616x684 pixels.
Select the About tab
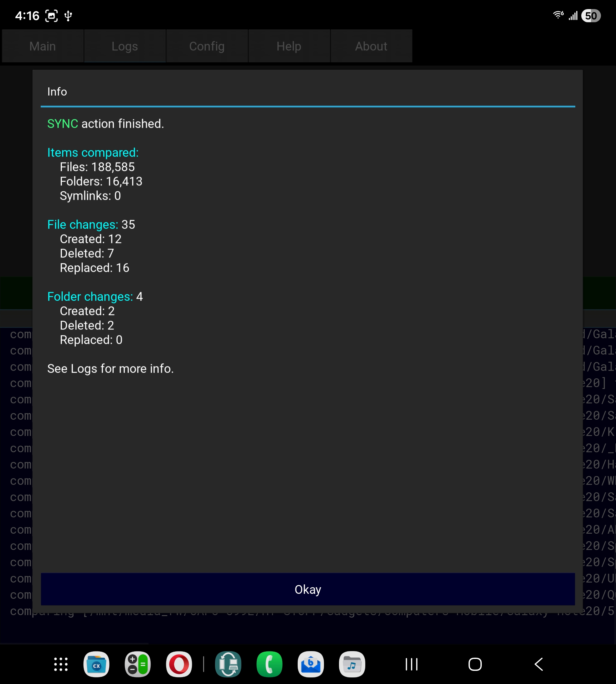click(371, 46)
